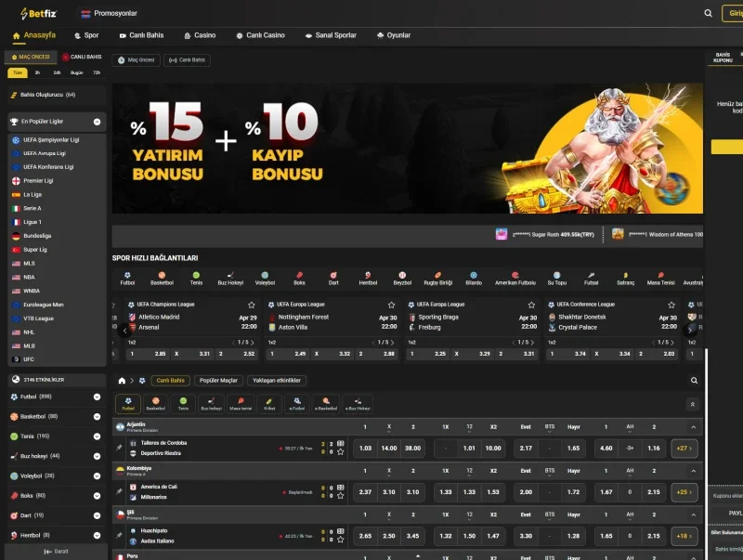
Task: Select the Tüm time filter
Action: click(18, 72)
